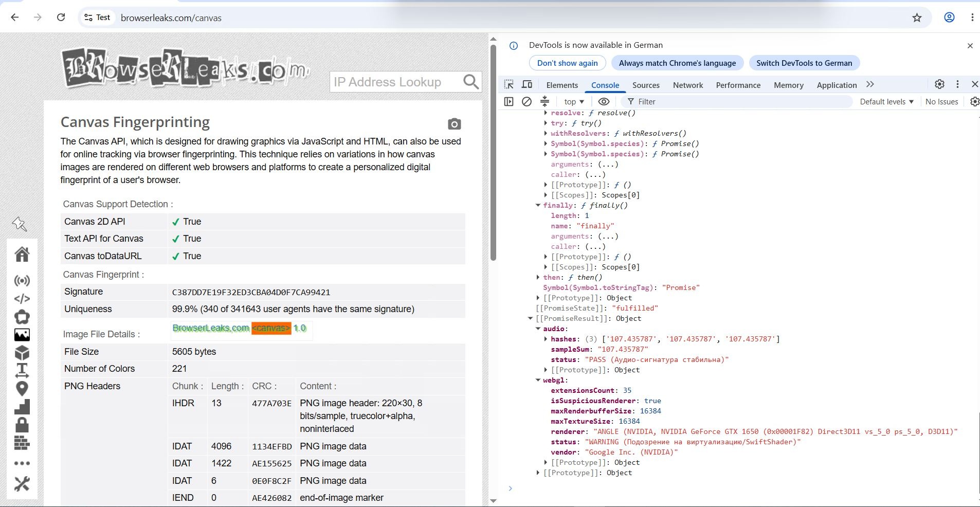
Task: Select the DevTools inspect element picker icon
Action: point(509,84)
